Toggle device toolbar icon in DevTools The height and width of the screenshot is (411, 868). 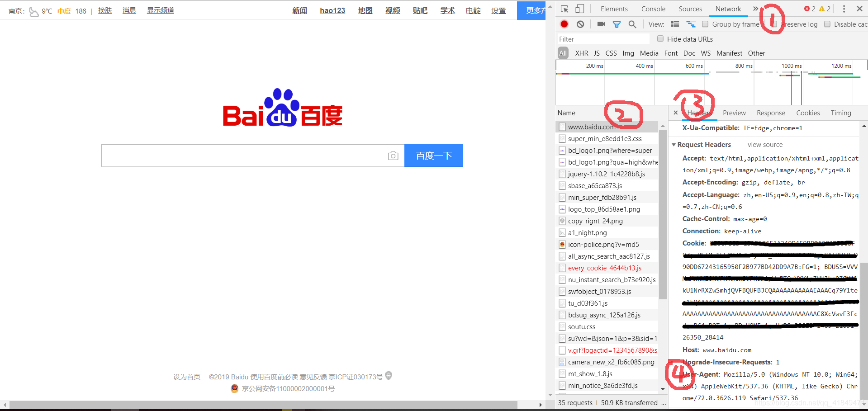(580, 9)
